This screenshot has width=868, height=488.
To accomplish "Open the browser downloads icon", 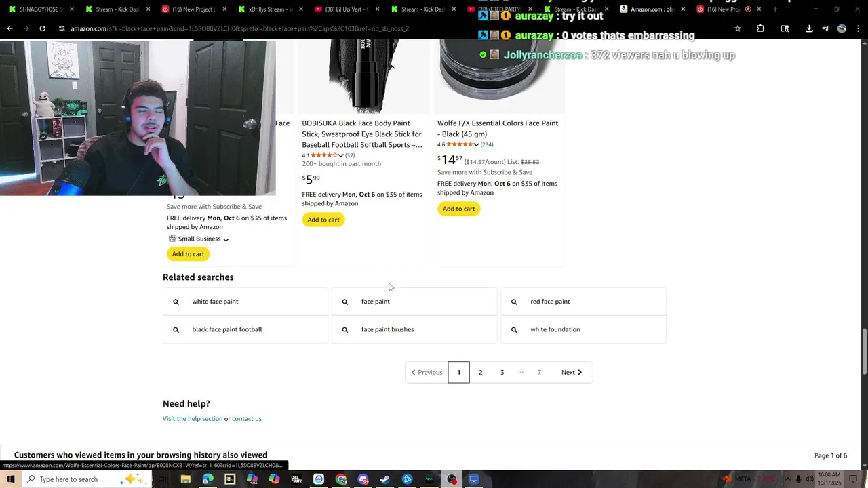I will (809, 28).
